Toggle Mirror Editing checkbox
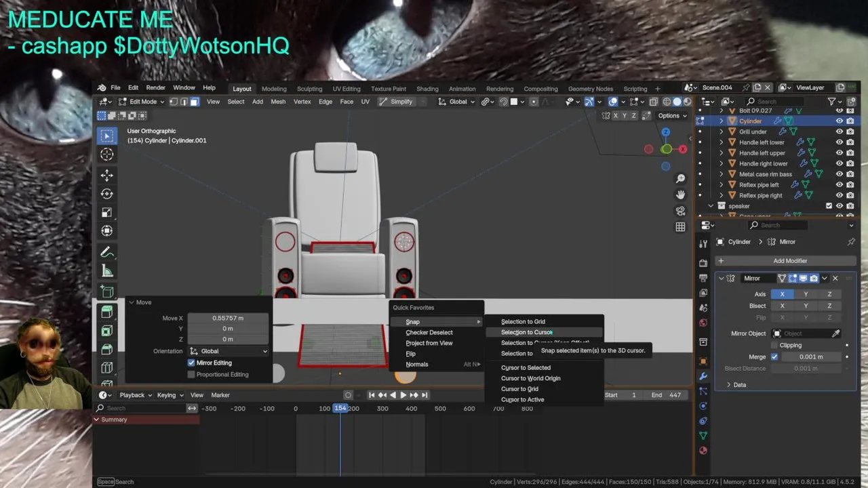 (191, 363)
